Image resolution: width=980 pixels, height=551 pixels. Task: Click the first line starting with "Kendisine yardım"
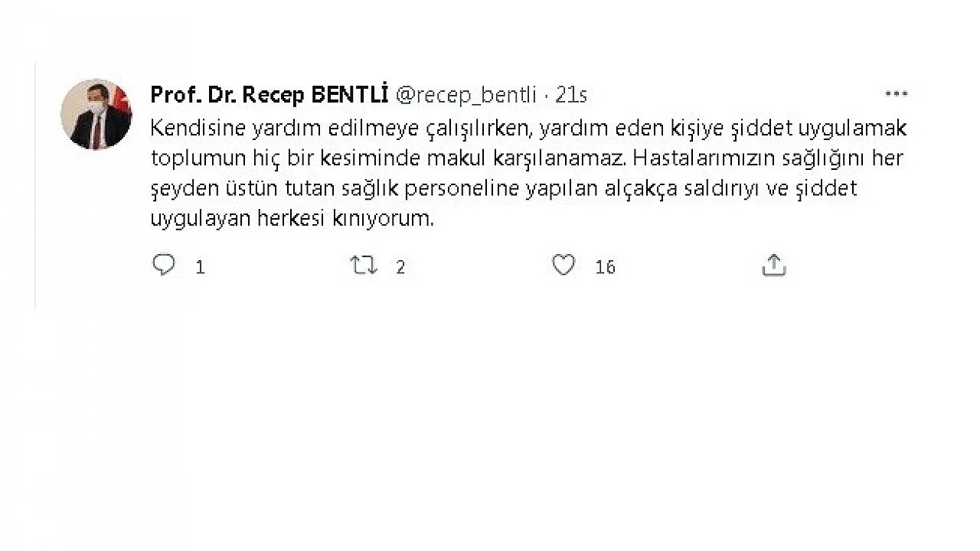coord(528,128)
